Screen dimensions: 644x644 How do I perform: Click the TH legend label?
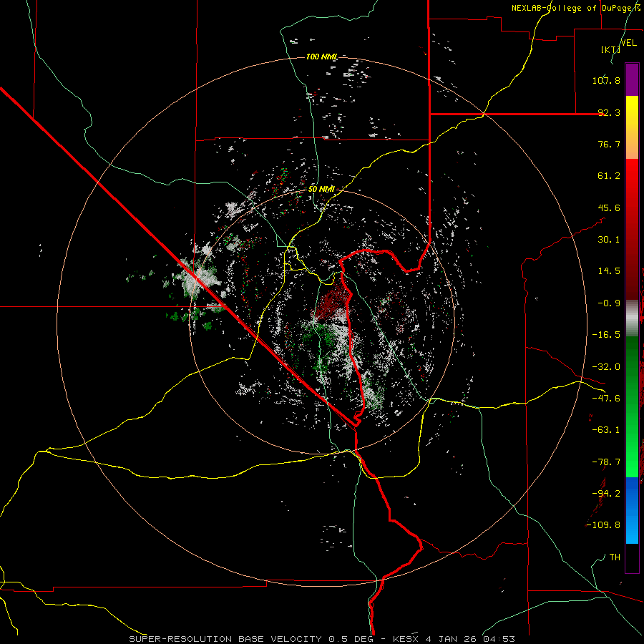[615, 557]
